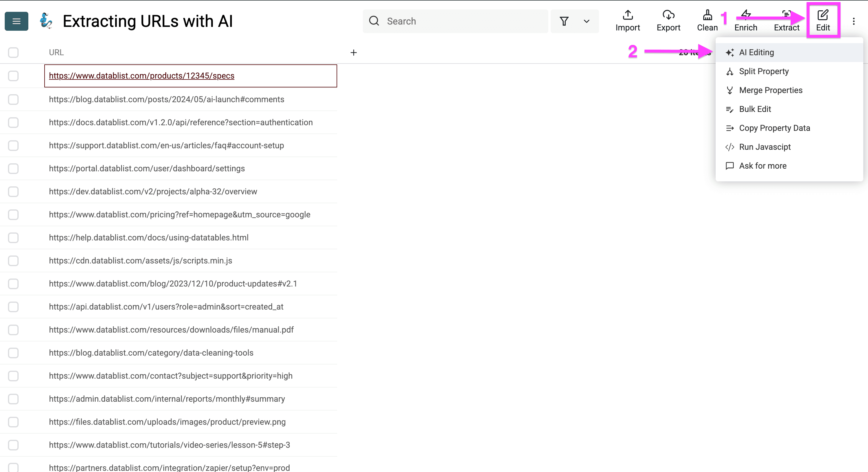Open the Enrich lightning icon

point(746,14)
